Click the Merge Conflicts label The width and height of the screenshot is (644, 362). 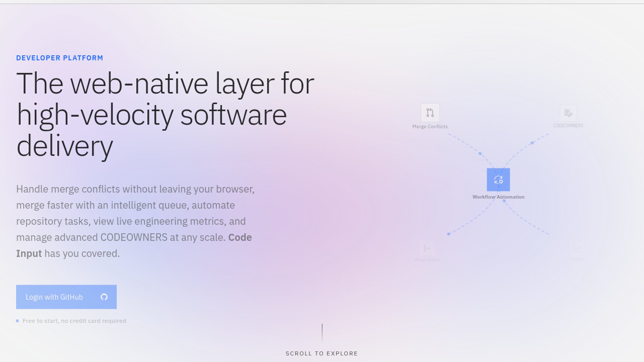430,127
